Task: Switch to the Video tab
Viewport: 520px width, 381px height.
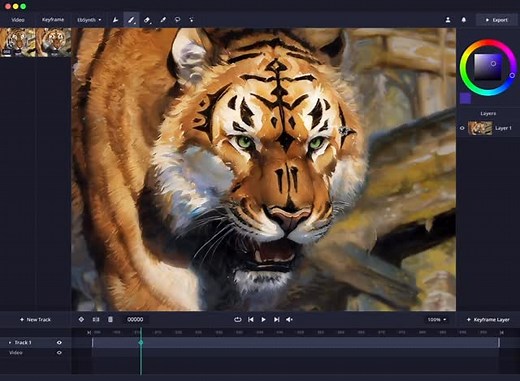Action: pos(18,20)
